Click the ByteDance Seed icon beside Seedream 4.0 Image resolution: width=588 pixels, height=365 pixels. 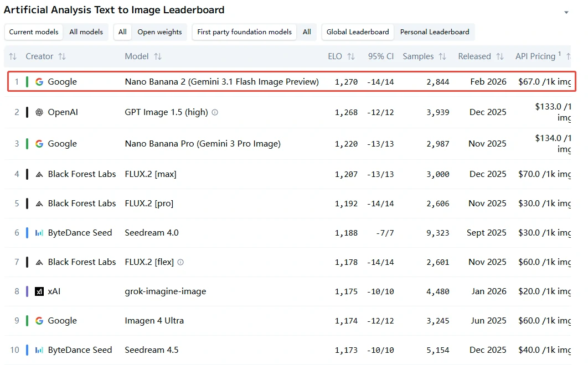[x=39, y=232]
